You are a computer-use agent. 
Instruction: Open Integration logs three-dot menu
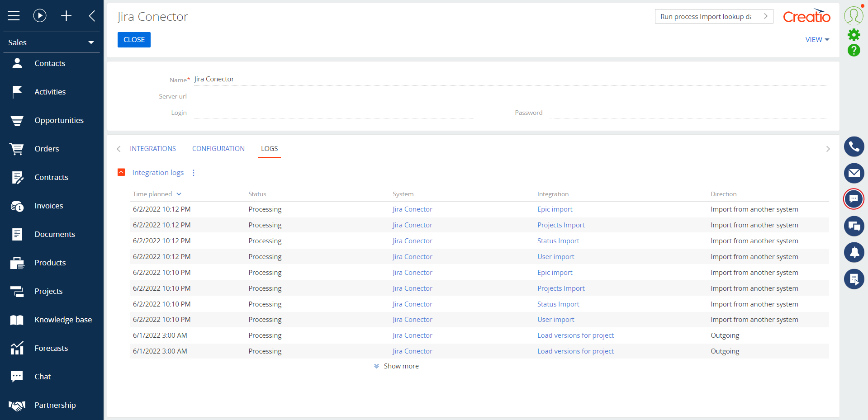194,173
